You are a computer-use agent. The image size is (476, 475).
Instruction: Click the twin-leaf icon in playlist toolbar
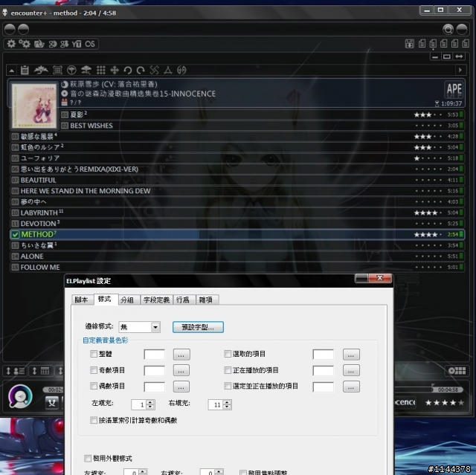(x=181, y=71)
